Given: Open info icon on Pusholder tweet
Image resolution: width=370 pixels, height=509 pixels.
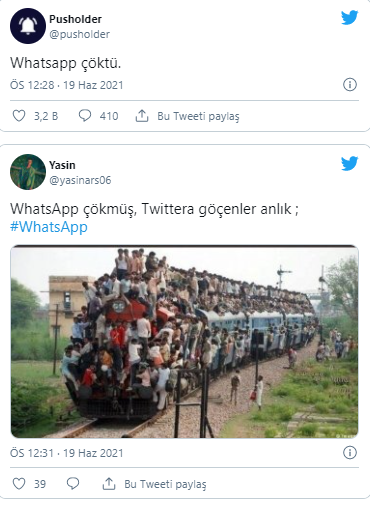Looking at the screenshot, I should point(350,85).
